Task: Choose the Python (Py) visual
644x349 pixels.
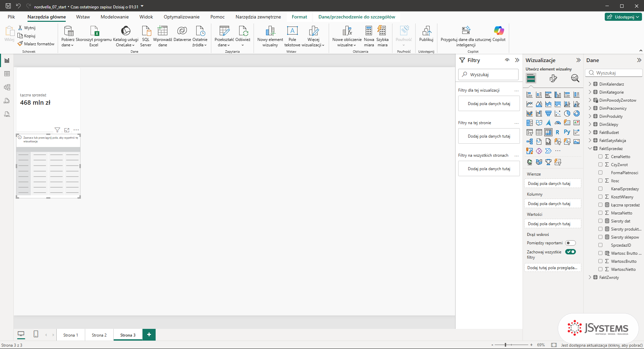Action: (567, 132)
